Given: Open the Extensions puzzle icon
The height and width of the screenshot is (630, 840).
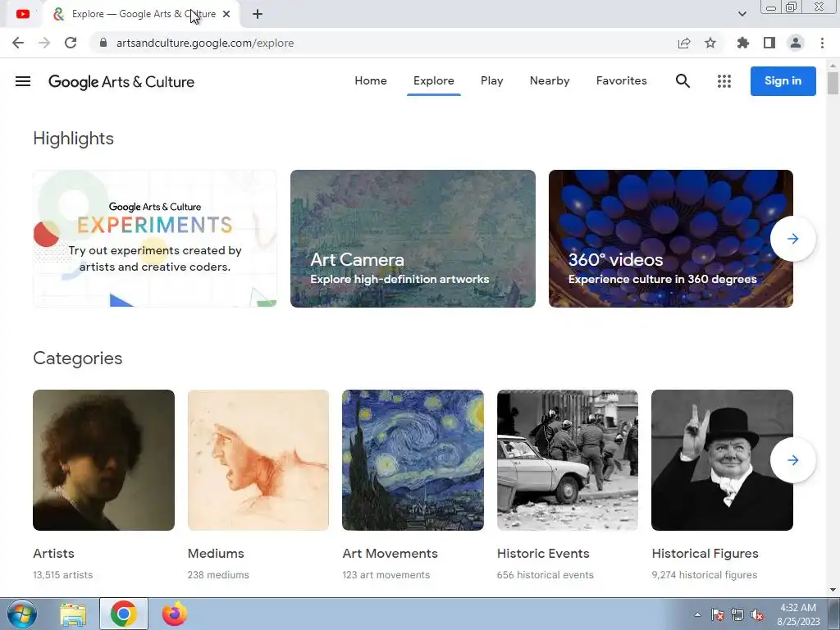Looking at the screenshot, I should tap(742, 43).
